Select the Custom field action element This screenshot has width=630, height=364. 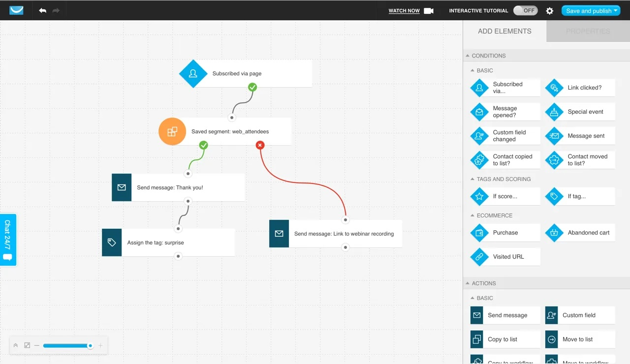[x=580, y=315]
